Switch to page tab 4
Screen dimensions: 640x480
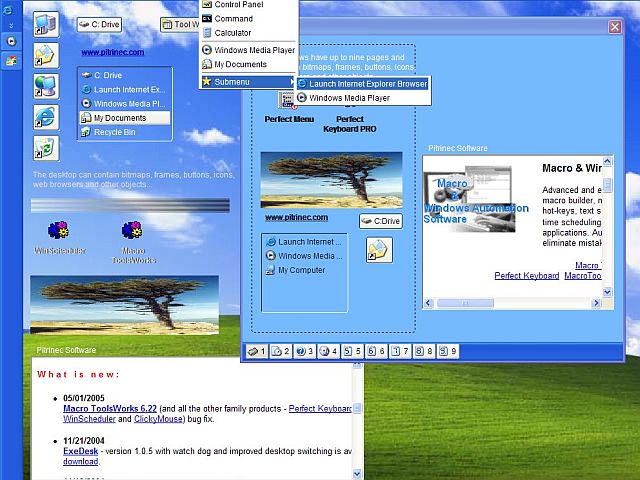pos(328,351)
